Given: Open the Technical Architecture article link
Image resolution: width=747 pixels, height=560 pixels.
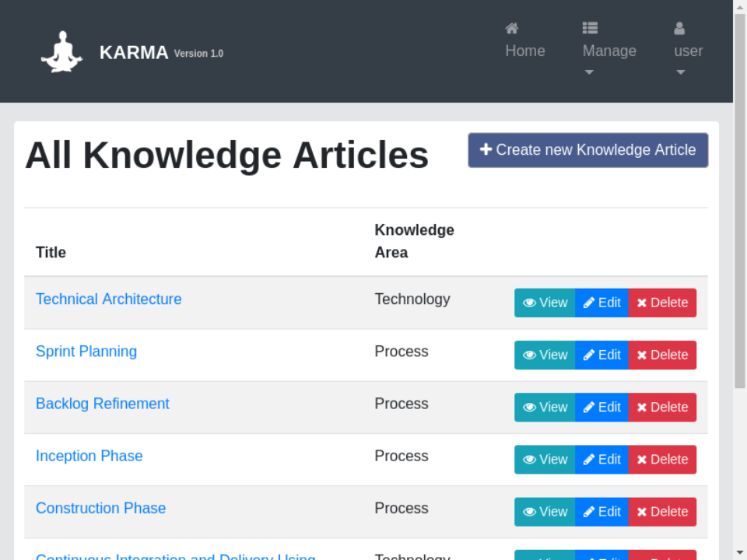Looking at the screenshot, I should tap(109, 299).
